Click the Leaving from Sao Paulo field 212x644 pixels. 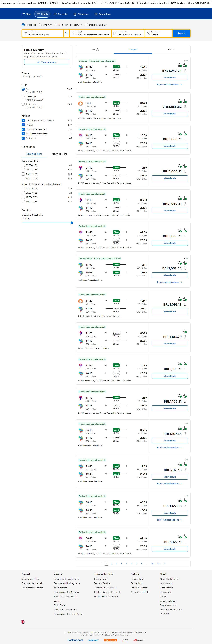click(43, 33)
